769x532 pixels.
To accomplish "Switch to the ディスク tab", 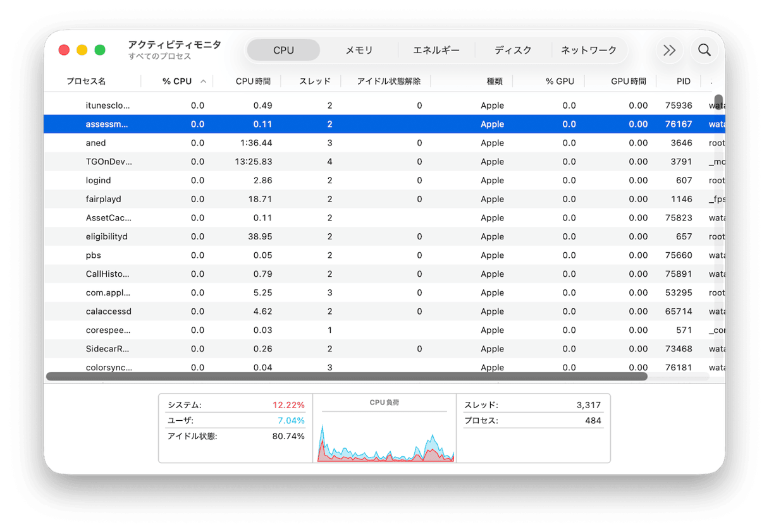I will (x=513, y=50).
